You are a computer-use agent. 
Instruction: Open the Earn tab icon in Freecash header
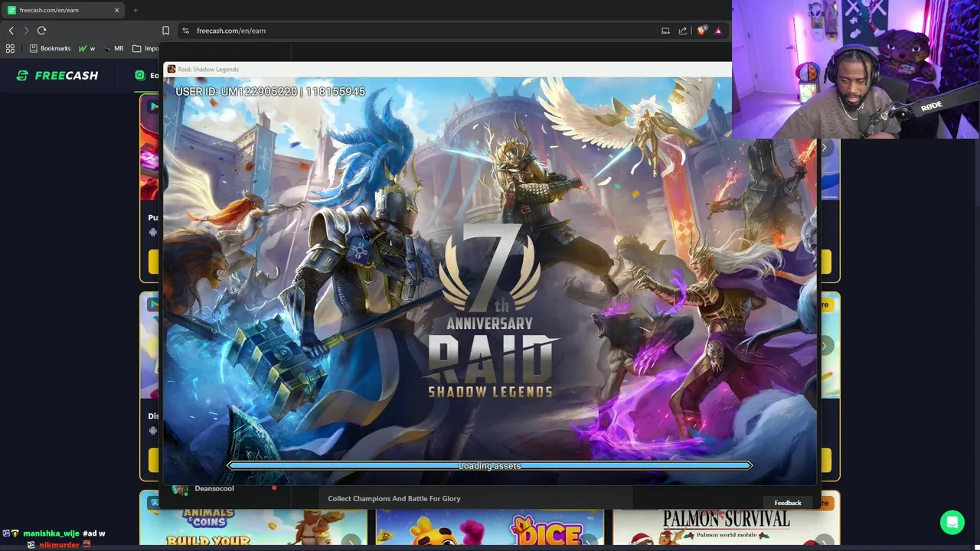(x=139, y=75)
